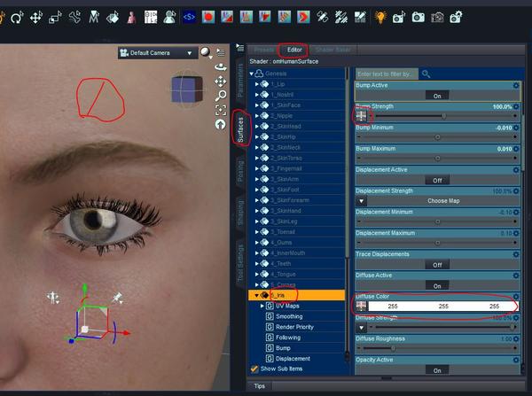
Task: Click the red chevron arrow toolbar icon
Action: 303,17
